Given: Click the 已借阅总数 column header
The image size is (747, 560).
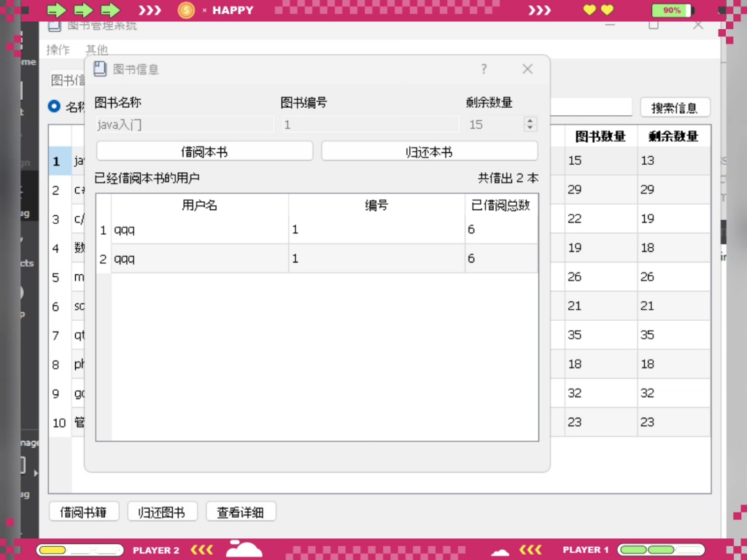Looking at the screenshot, I should pyautogui.click(x=501, y=205).
